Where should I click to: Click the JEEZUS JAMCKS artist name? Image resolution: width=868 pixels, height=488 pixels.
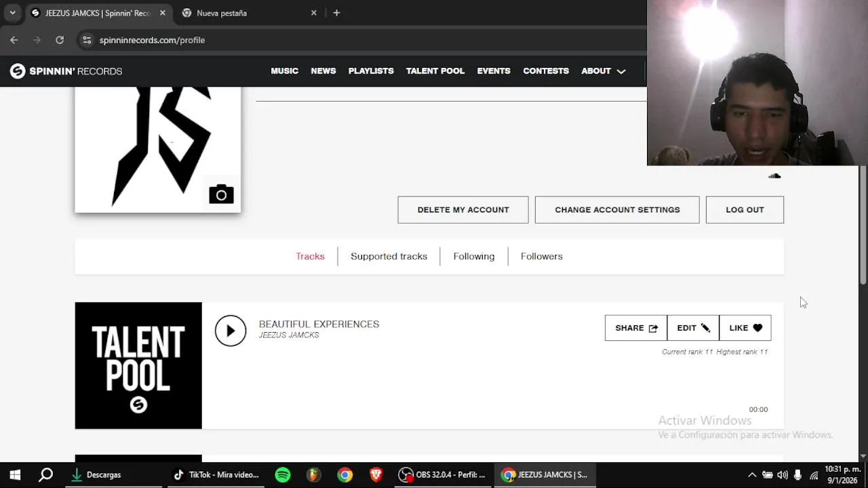tap(289, 335)
